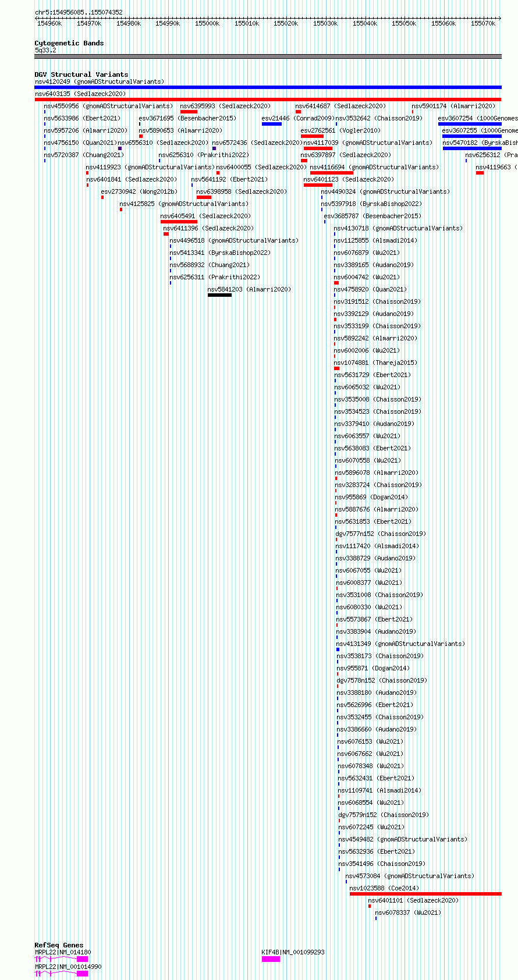Click nsv6401101 (Sedlazeck2020) label
Screen dimensions: 518x980
click(413, 900)
